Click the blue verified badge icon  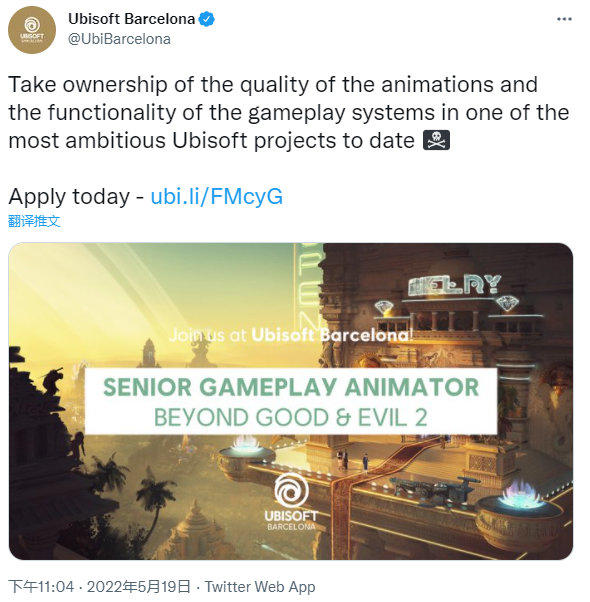(x=207, y=19)
